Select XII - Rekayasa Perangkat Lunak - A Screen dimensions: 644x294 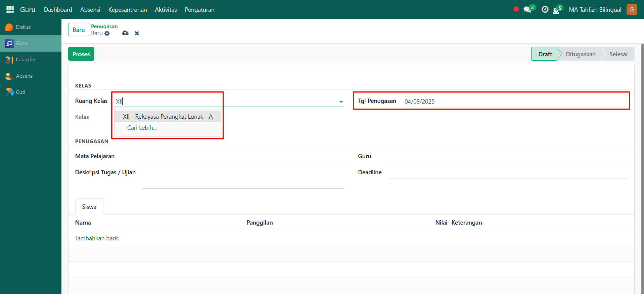coord(168,117)
